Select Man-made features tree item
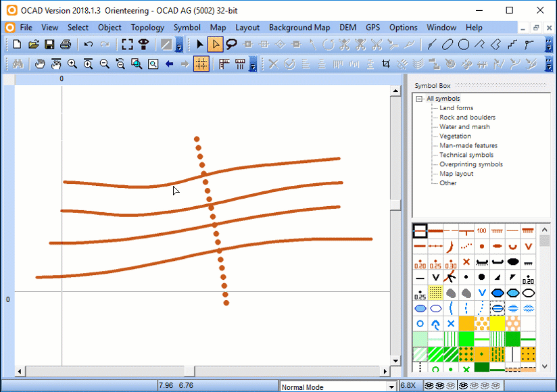The height and width of the screenshot is (392, 557). tap(468, 145)
